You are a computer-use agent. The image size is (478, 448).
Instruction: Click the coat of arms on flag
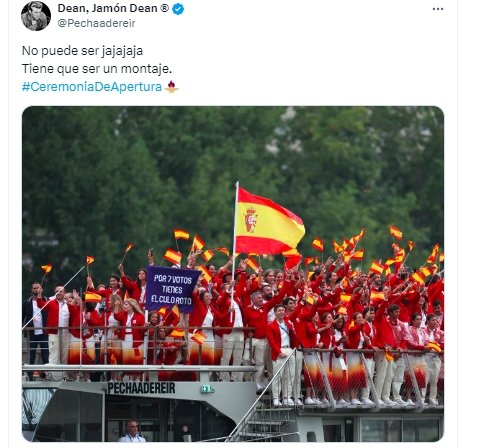(x=251, y=220)
